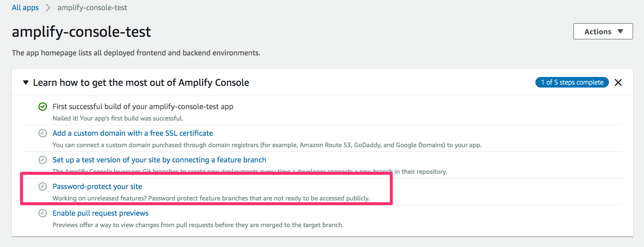The height and width of the screenshot is (247, 644).
Task: Click the breadcrumb separator chevron icon
Action: (x=48, y=7)
